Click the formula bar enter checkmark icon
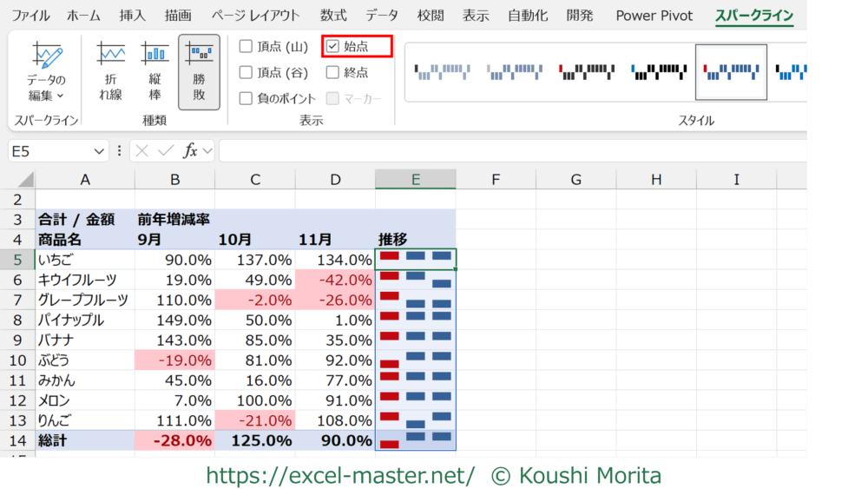The width and height of the screenshot is (868, 489). point(165,151)
